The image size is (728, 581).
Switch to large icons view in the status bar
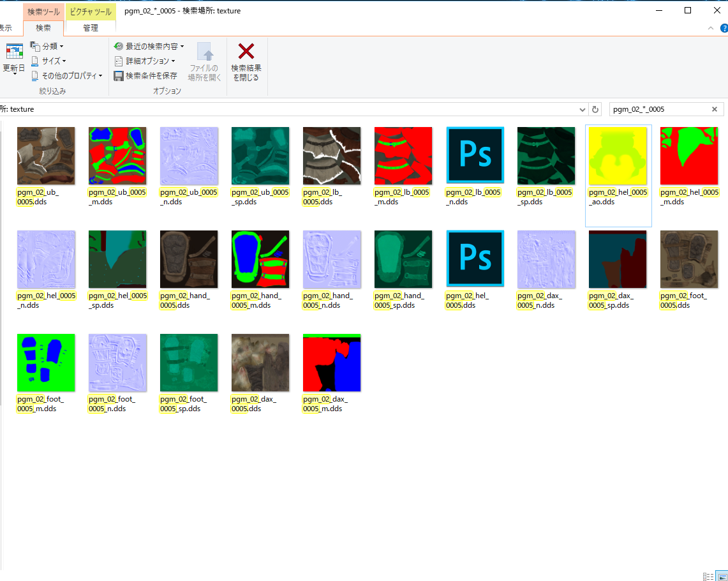point(721,576)
